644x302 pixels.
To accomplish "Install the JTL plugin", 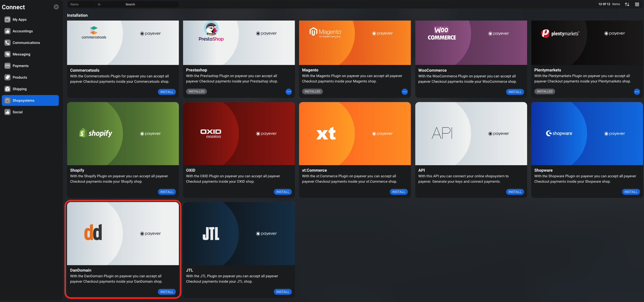I will (x=283, y=292).
